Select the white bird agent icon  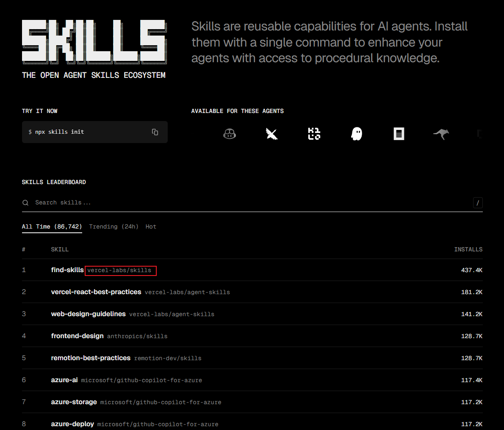click(271, 134)
